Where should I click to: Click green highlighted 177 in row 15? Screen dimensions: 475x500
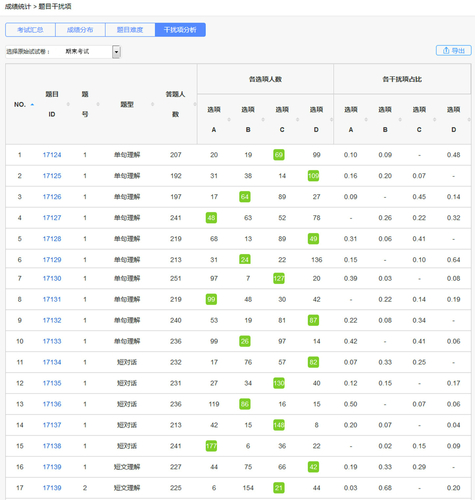tap(211, 446)
